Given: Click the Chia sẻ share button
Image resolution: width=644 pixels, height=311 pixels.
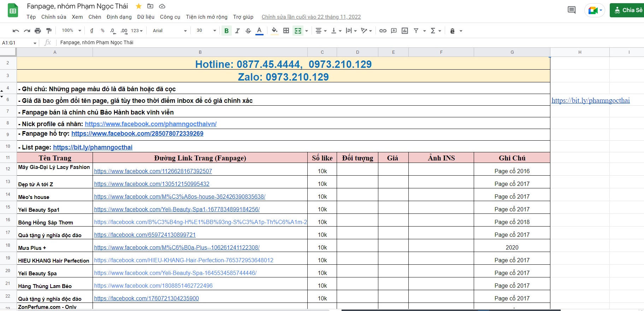Looking at the screenshot, I should tap(628, 10).
